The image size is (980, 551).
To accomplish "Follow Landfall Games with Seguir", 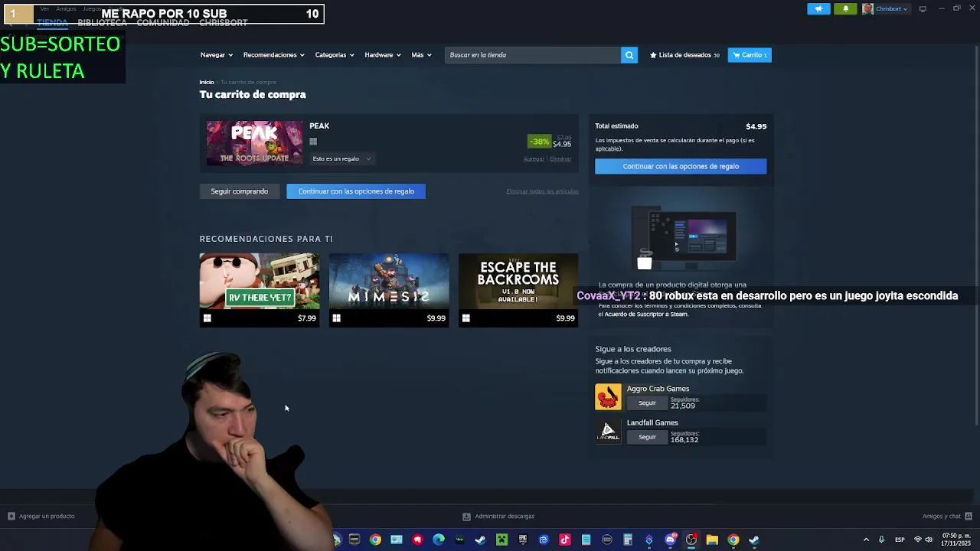I will tap(647, 437).
